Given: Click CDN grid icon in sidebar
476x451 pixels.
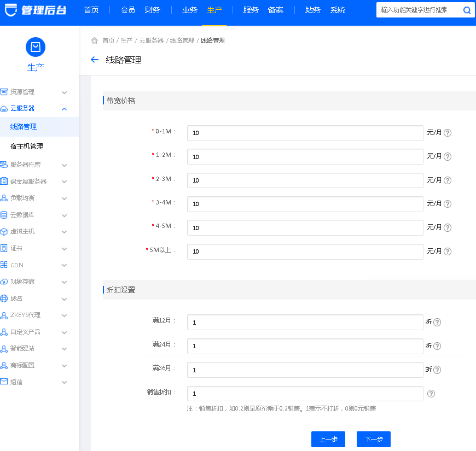Looking at the screenshot, I should tap(4, 265).
